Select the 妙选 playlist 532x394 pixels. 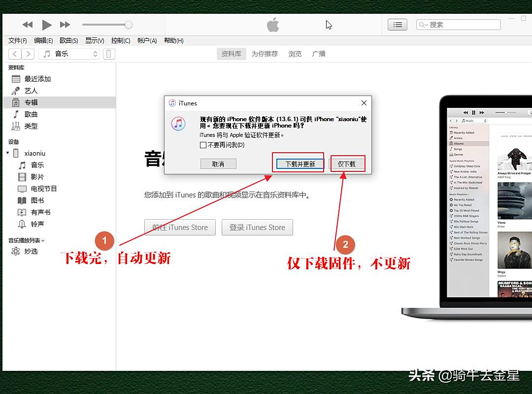60,251
